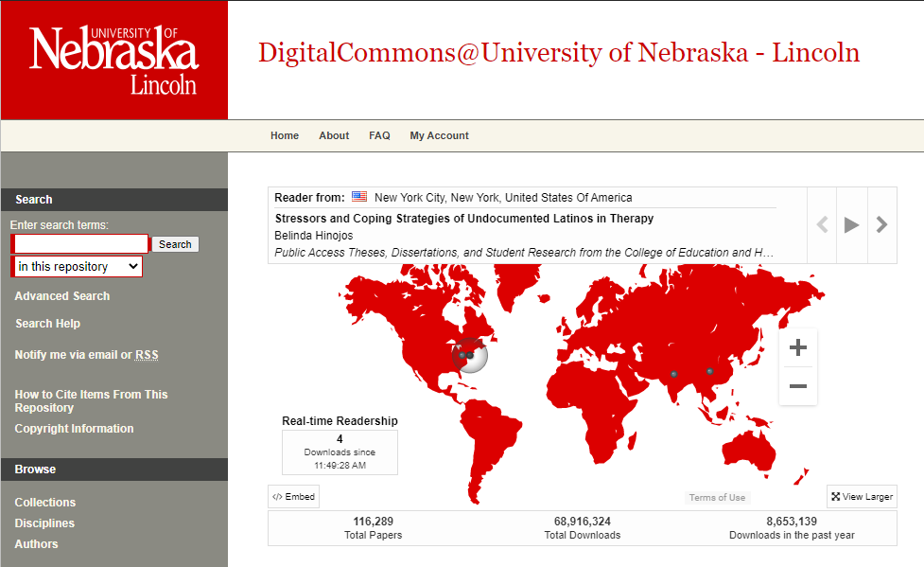Click the University of Nebraska Lincoln logo
The width and height of the screenshot is (924, 567).
click(113, 60)
